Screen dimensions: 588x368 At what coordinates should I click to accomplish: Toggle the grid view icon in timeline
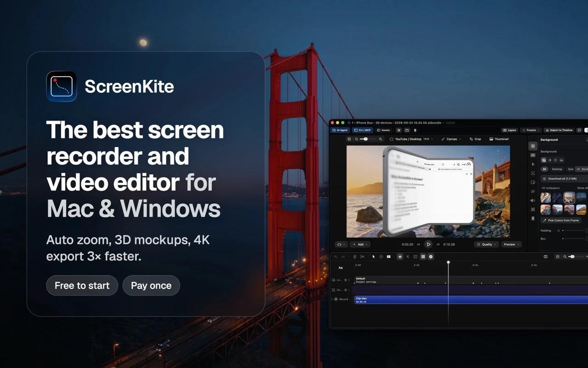tap(423, 257)
